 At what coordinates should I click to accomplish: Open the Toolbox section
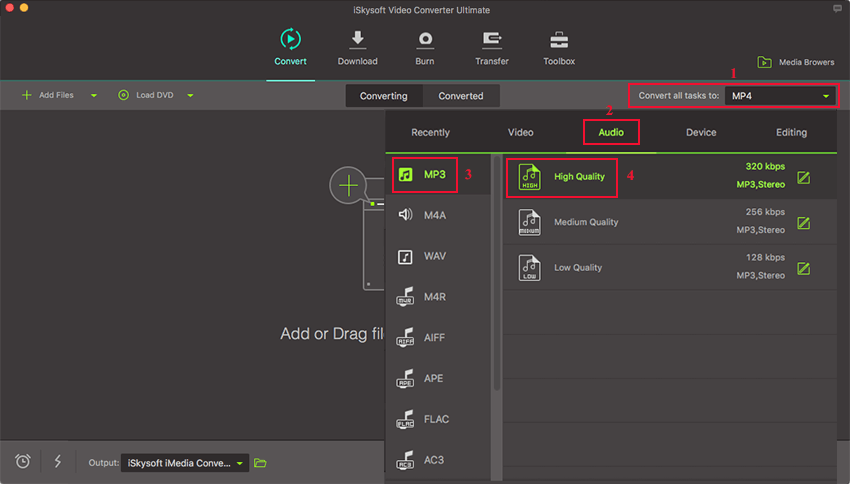point(559,40)
